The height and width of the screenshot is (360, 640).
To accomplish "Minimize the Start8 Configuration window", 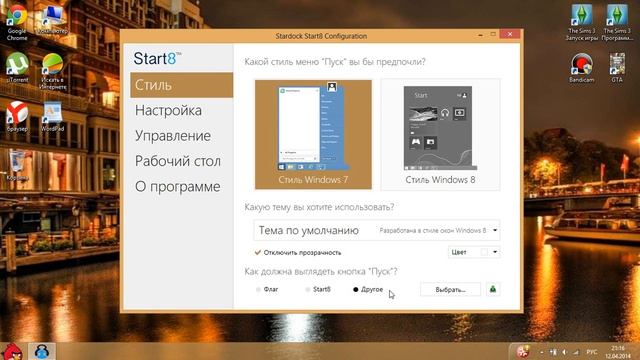I will [480, 35].
